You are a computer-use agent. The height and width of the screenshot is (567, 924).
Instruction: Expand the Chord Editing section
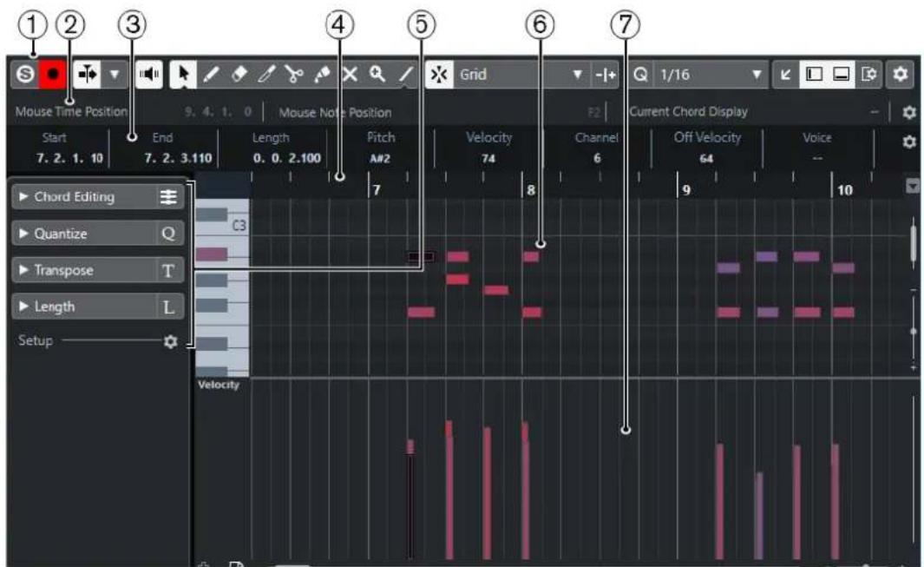pyautogui.click(x=23, y=196)
